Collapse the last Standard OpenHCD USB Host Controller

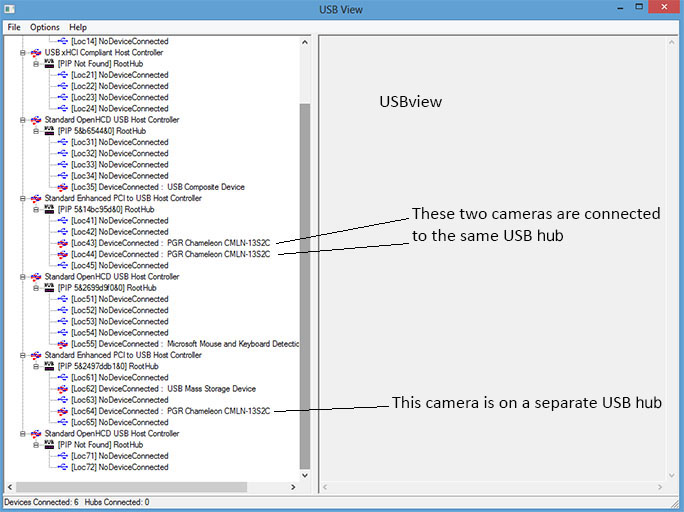point(22,434)
